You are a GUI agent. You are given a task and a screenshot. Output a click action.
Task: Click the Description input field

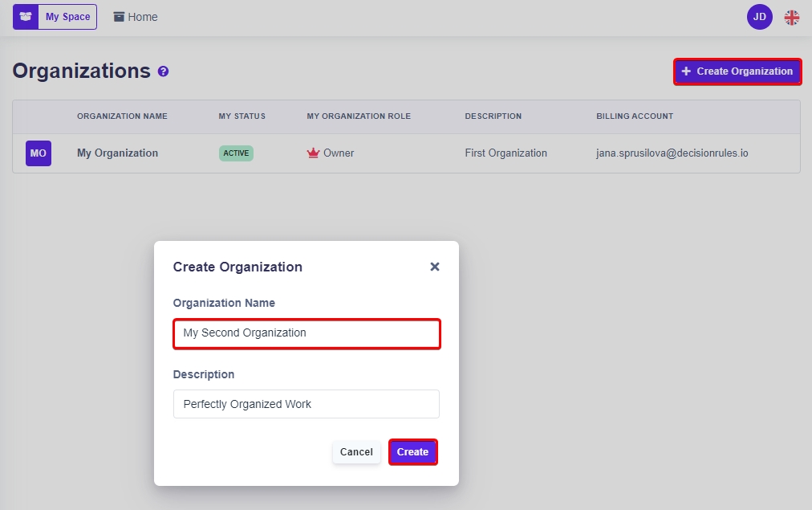coord(307,404)
